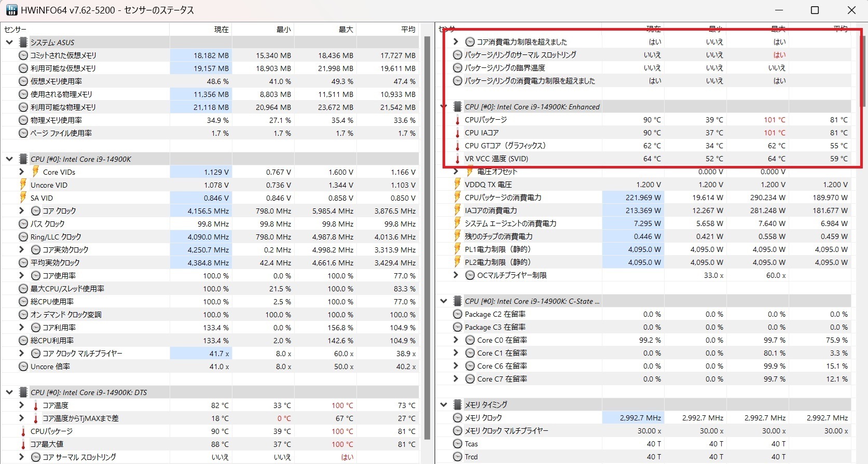Click the clock icon beside バス クロック
868x464 pixels.
point(23,223)
